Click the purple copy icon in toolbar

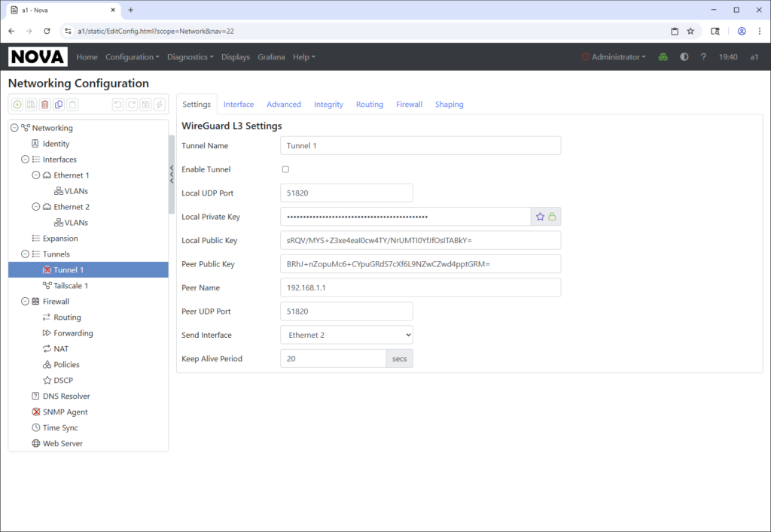59,105
